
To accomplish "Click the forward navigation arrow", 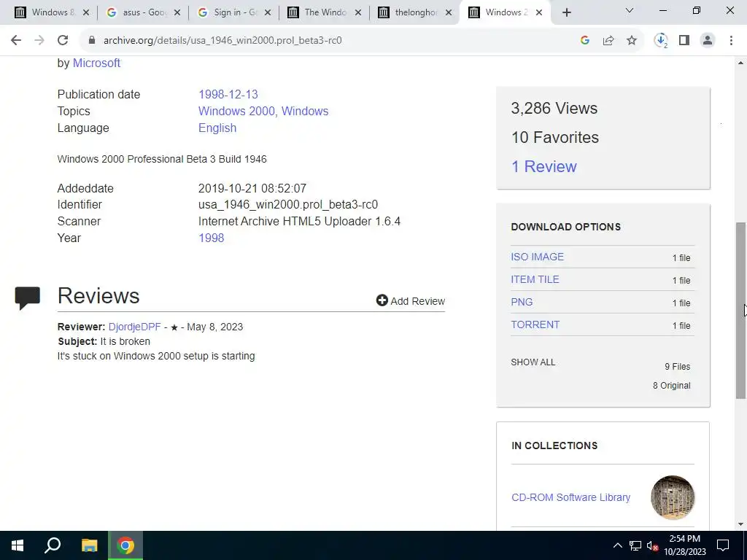I will (x=39, y=41).
